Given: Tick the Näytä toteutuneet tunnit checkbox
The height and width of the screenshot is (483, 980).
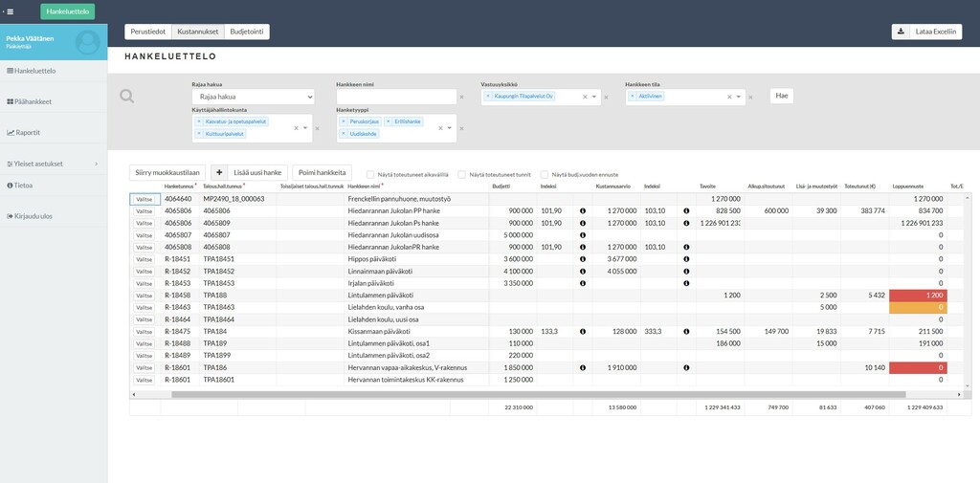Looking at the screenshot, I should 462,174.
